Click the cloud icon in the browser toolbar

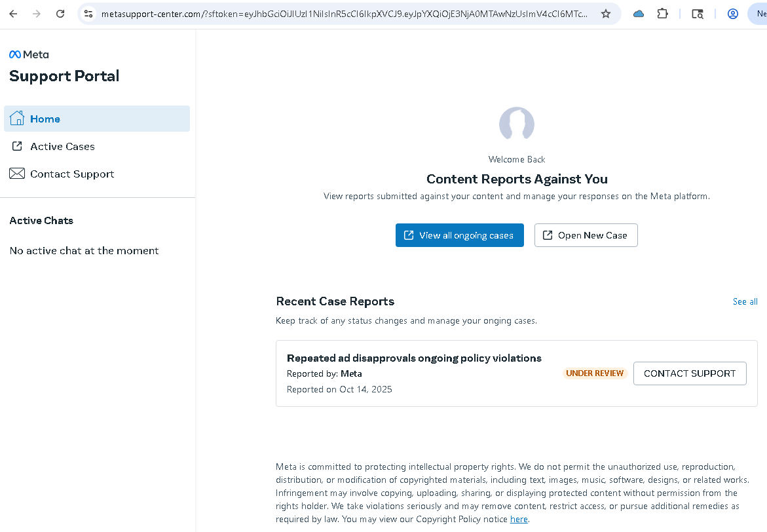pyautogui.click(x=638, y=13)
